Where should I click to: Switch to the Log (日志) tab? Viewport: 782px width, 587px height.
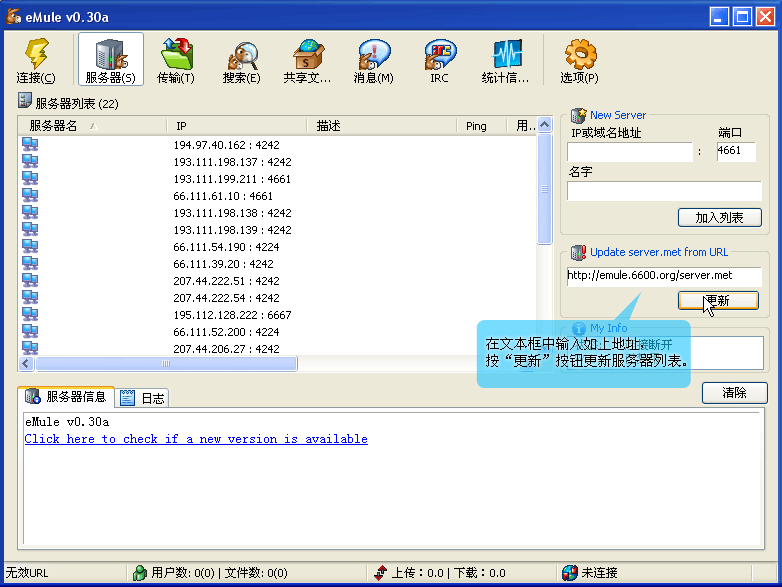coord(143,398)
